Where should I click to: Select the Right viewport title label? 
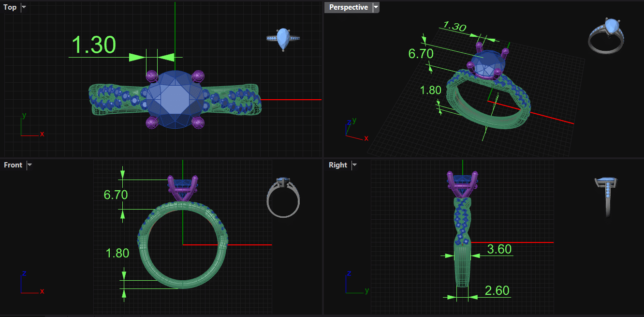click(x=337, y=165)
